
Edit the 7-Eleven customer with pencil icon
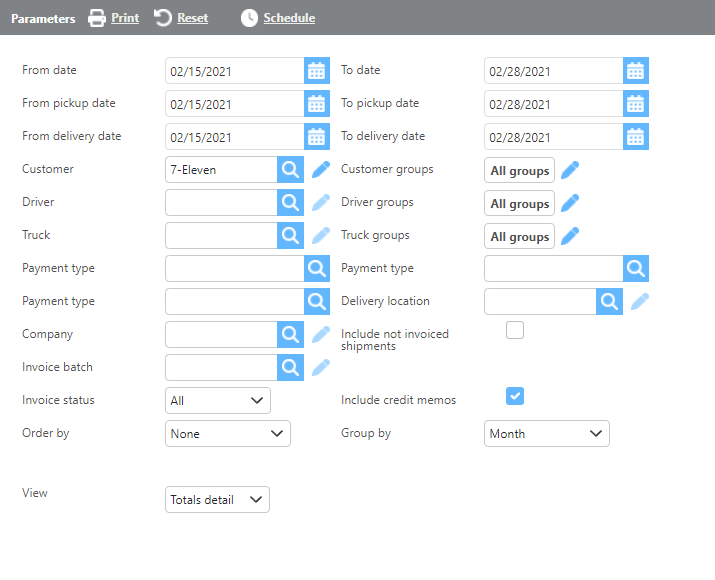coord(320,170)
